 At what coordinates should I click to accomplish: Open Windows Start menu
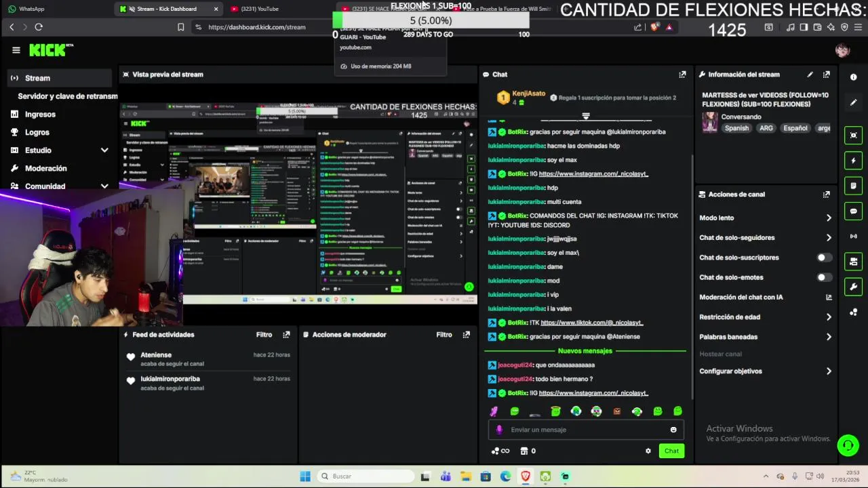[x=305, y=476]
